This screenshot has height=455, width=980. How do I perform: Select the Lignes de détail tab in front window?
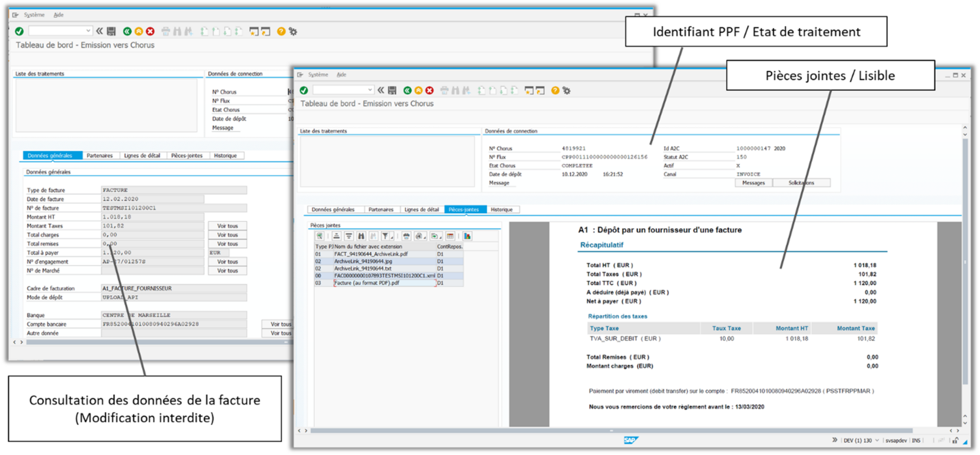pyautogui.click(x=421, y=210)
